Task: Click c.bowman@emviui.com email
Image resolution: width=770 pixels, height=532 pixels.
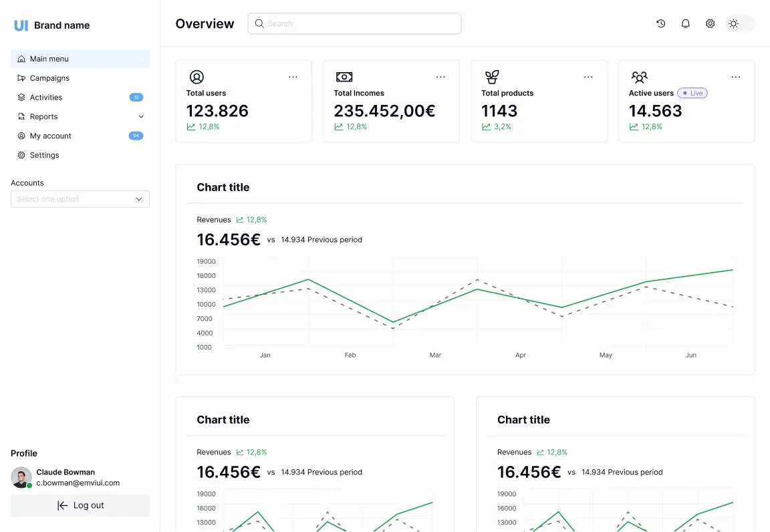Action: pyautogui.click(x=78, y=483)
